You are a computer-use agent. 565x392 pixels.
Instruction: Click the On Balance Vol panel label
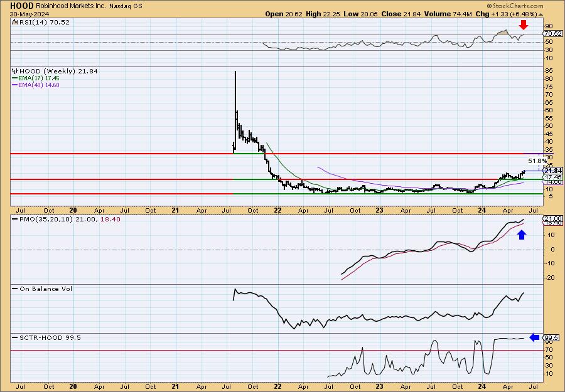46,289
